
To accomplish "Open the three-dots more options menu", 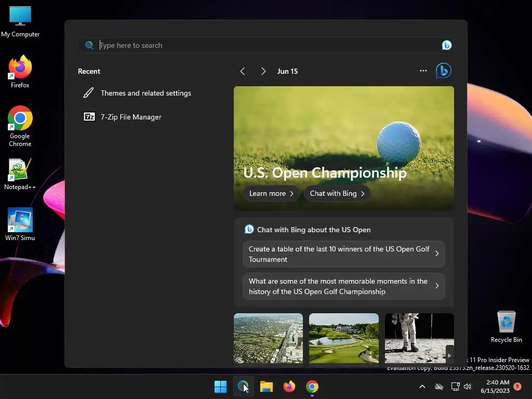I will click(423, 71).
